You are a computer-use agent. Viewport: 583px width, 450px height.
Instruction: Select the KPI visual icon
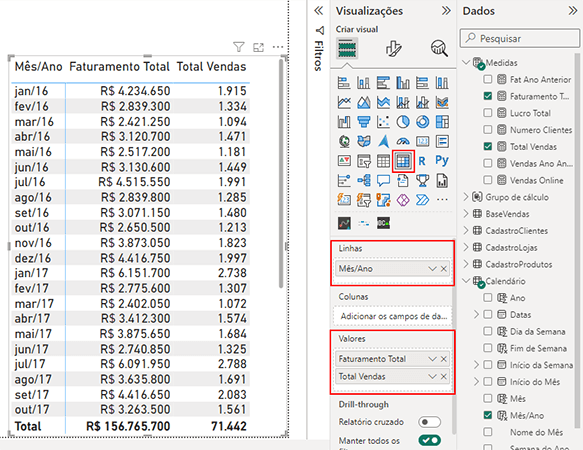click(344, 161)
